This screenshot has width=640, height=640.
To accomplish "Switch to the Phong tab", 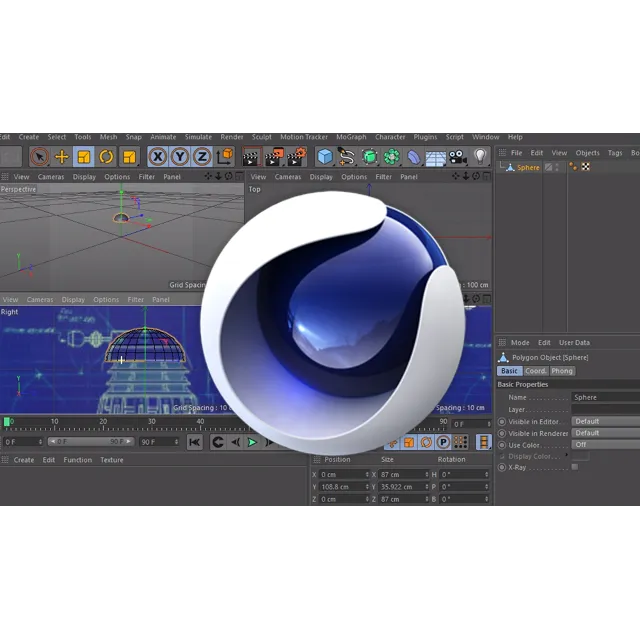I will (562, 371).
